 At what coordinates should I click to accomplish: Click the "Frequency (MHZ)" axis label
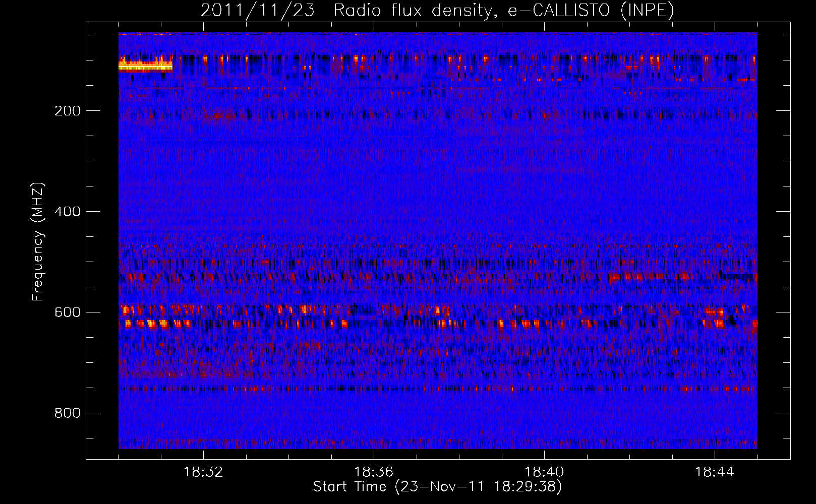point(37,242)
